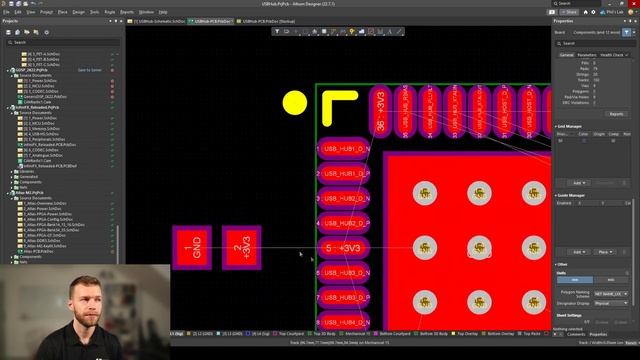640x360 pixels.
Task: Click the text string tool in the active bar
Action: click(389, 31)
